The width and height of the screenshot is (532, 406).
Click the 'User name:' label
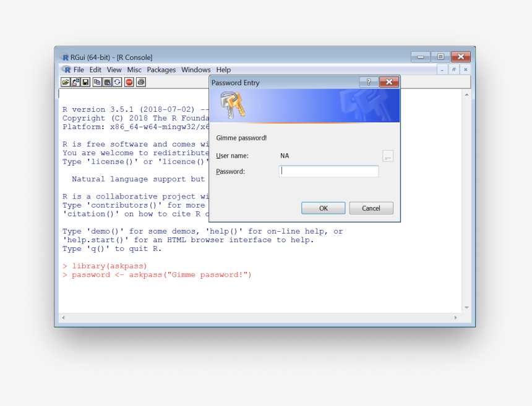click(x=232, y=156)
